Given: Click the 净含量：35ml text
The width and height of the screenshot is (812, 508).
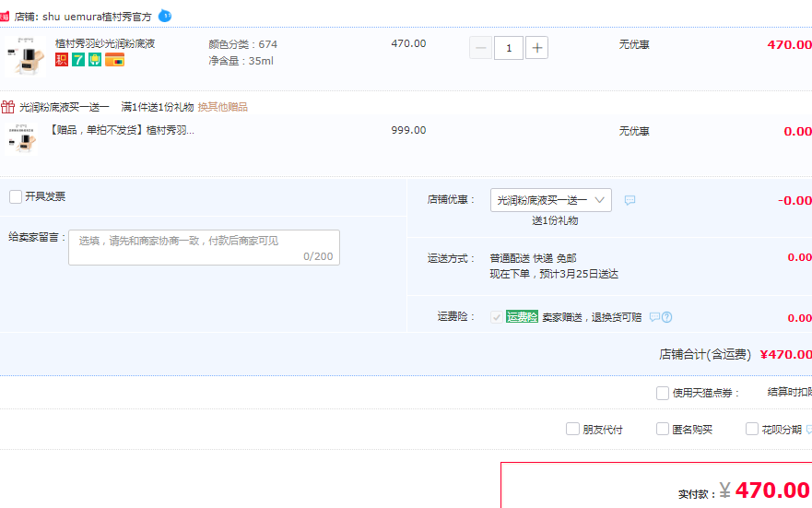Looking at the screenshot, I should coord(241,61).
